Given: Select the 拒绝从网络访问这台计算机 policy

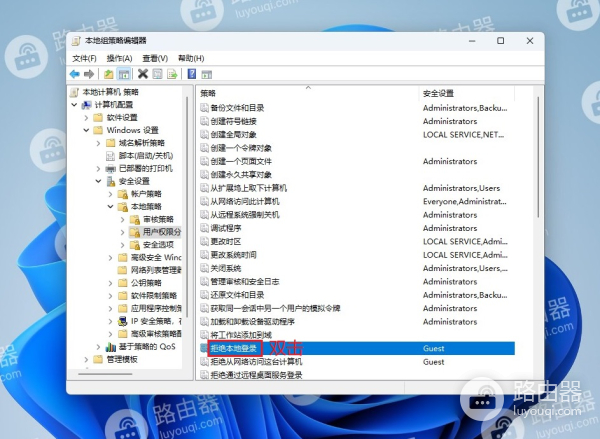Looking at the screenshot, I should pyautogui.click(x=256, y=362).
